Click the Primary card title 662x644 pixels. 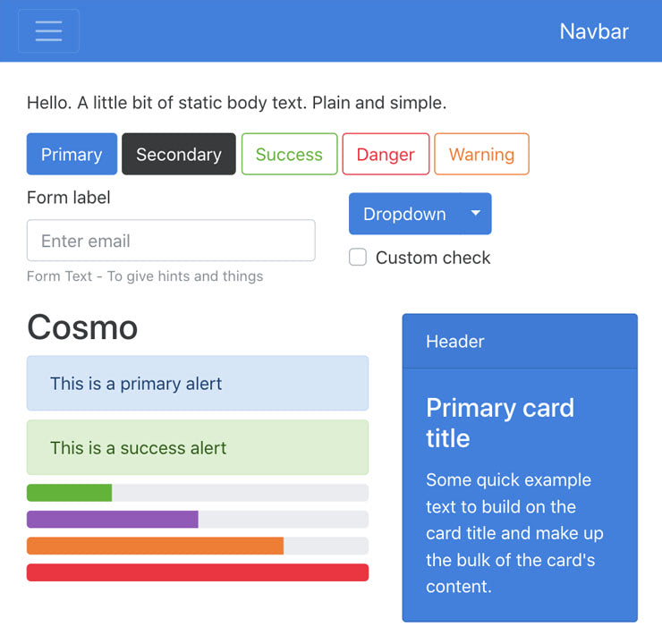pyautogui.click(x=500, y=422)
